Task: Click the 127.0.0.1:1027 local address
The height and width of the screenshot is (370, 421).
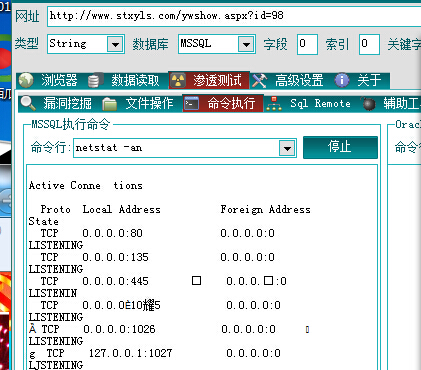Action: pyautogui.click(x=131, y=353)
